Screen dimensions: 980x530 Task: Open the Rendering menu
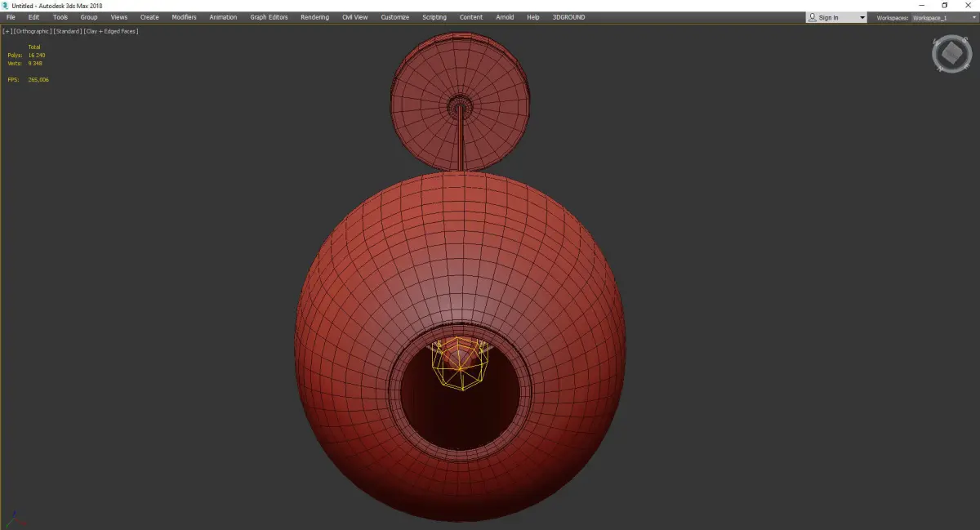pyautogui.click(x=314, y=17)
